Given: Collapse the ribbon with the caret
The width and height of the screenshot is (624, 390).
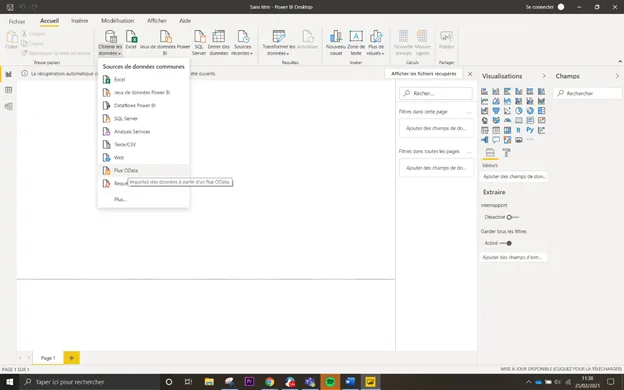Looking at the screenshot, I should point(620,61).
